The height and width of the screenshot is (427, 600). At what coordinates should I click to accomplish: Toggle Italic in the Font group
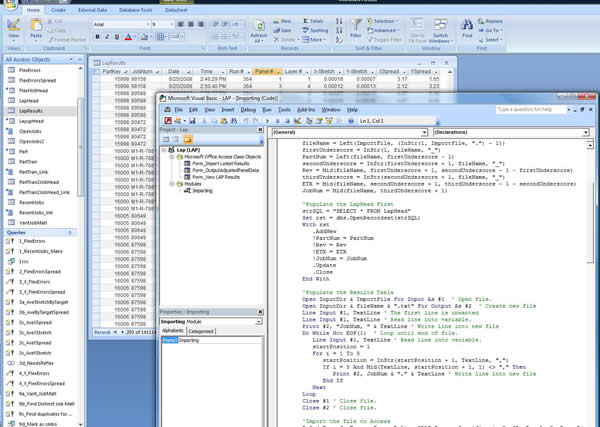pyautogui.click(x=107, y=37)
